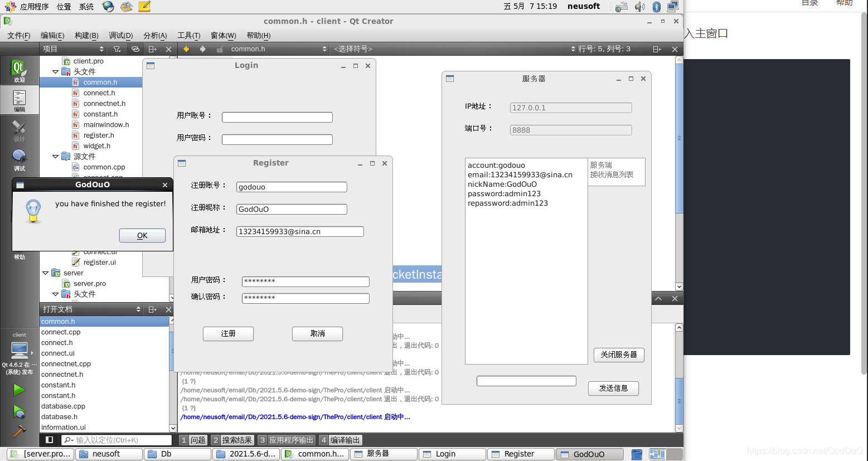The width and height of the screenshot is (868, 461).
Task: Select mainwindow.h in the project tree
Action: click(106, 125)
